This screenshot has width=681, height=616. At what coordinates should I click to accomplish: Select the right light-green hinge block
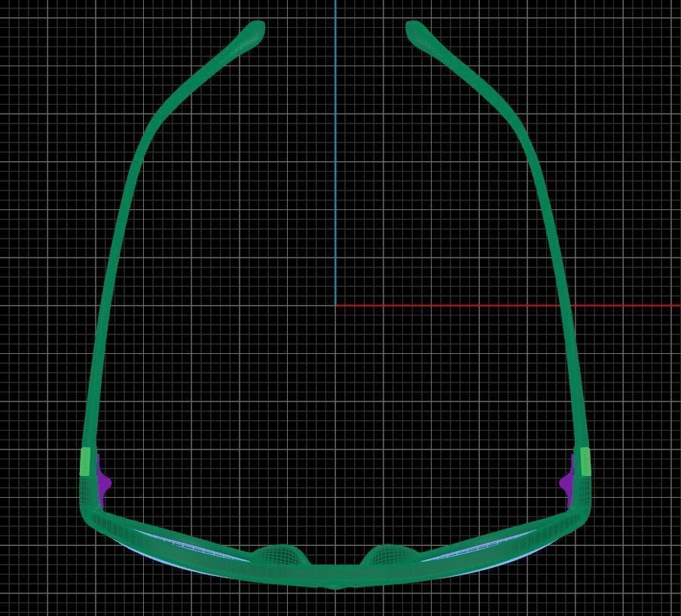pos(585,462)
